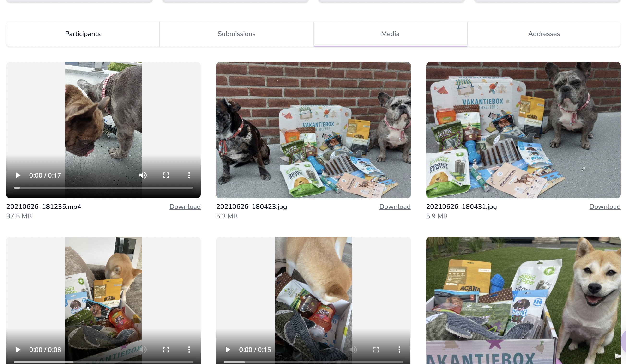Viewport: 626px width, 364px height.
Task: Play the 6-second Shiba video
Action: (x=18, y=350)
